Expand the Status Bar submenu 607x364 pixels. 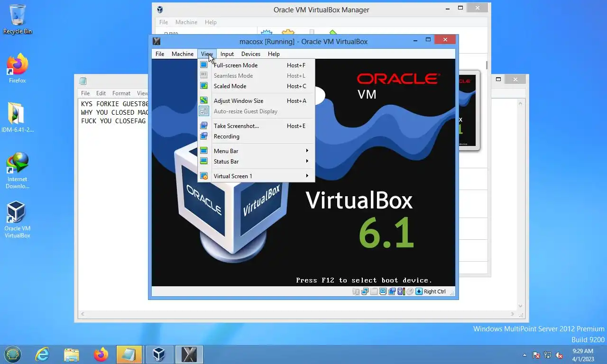pyautogui.click(x=256, y=162)
